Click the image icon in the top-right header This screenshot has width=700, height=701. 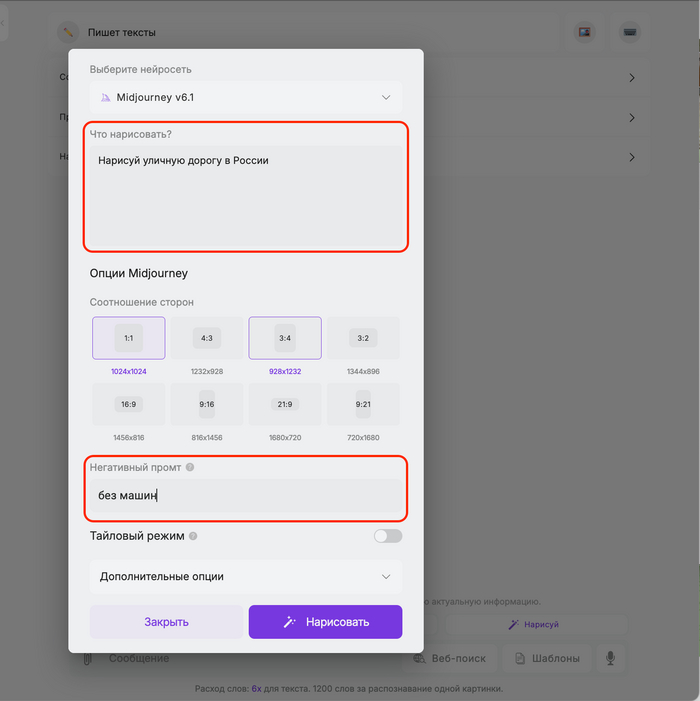point(585,32)
